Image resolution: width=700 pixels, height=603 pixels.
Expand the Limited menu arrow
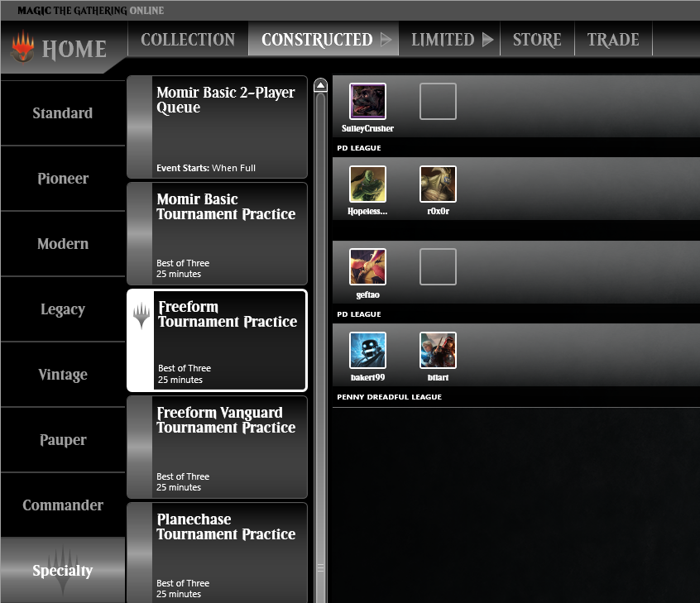(488, 39)
